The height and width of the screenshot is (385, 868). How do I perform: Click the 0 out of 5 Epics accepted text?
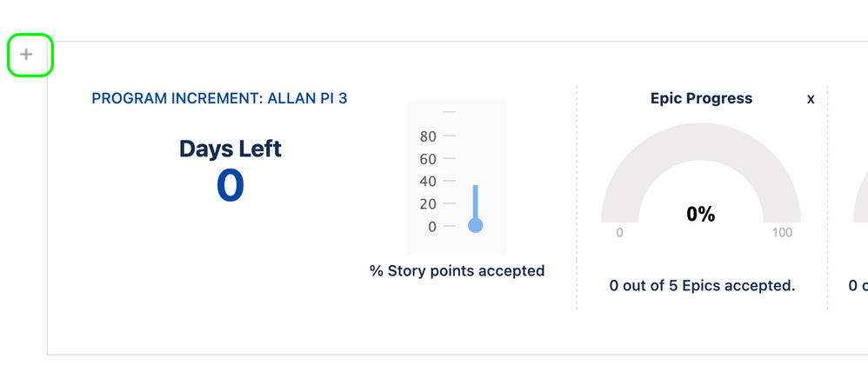pos(702,286)
